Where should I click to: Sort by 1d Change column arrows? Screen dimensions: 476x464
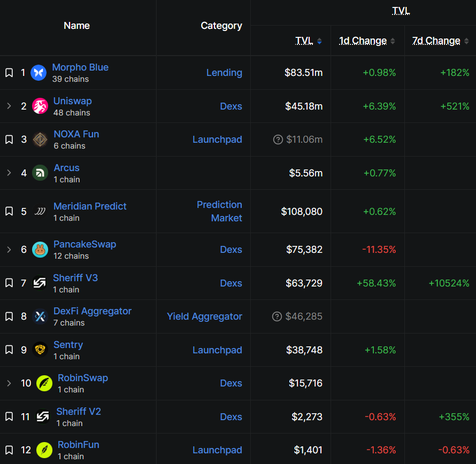pos(393,41)
